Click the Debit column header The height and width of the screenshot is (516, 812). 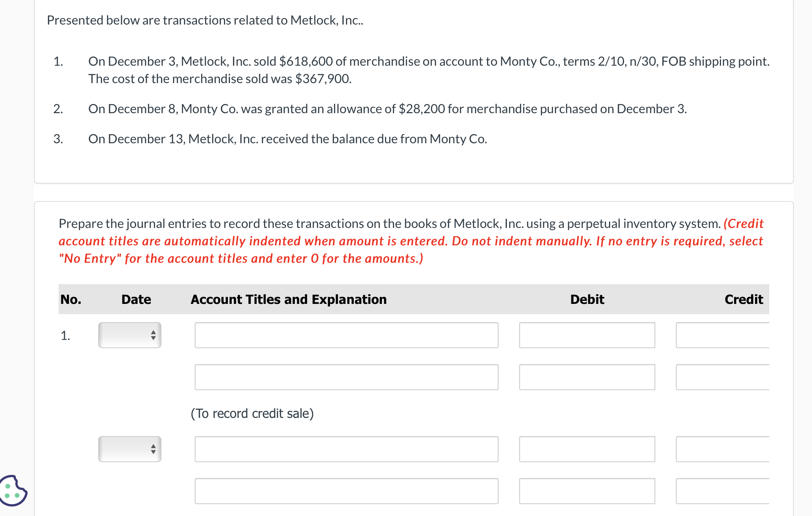coord(587,300)
